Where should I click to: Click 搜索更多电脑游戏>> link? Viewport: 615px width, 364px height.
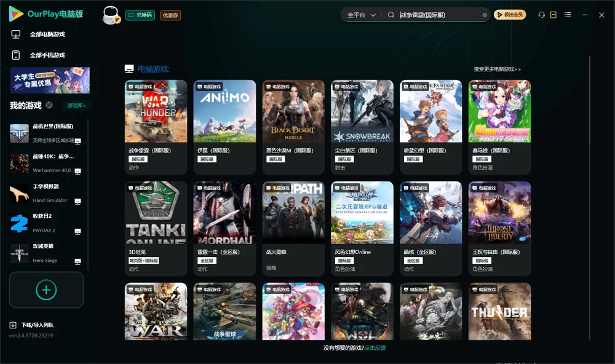(x=498, y=69)
